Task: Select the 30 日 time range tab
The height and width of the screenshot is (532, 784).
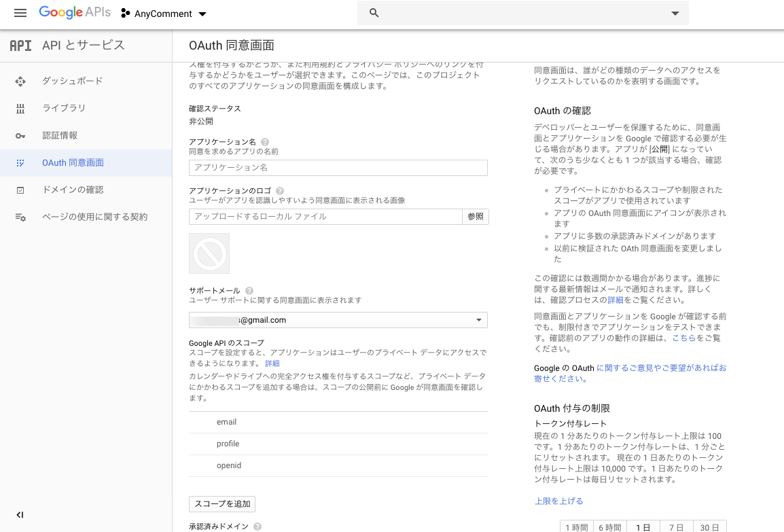Action: [x=709, y=527]
